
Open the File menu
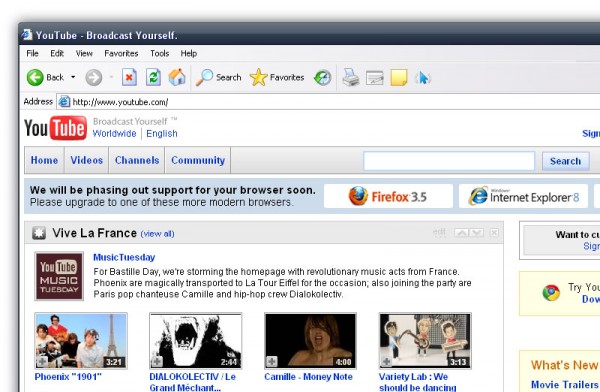pyautogui.click(x=32, y=53)
